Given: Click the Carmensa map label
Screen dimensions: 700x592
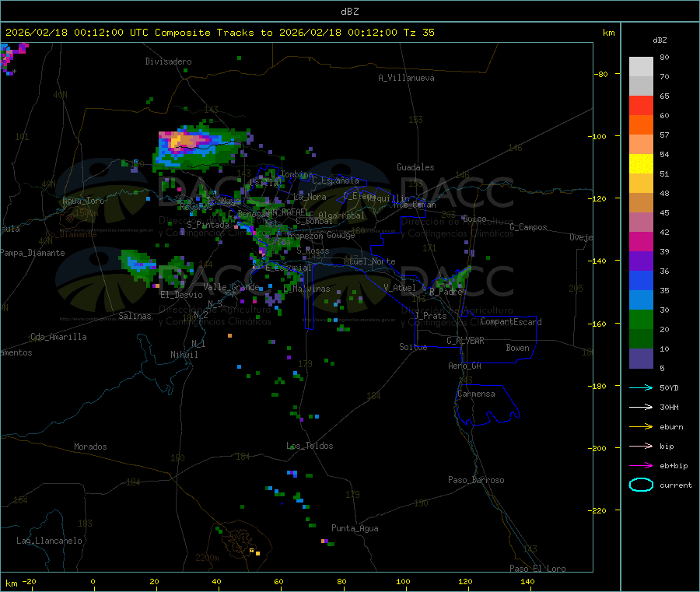Looking at the screenshot, I should click(x=476, y=394).
